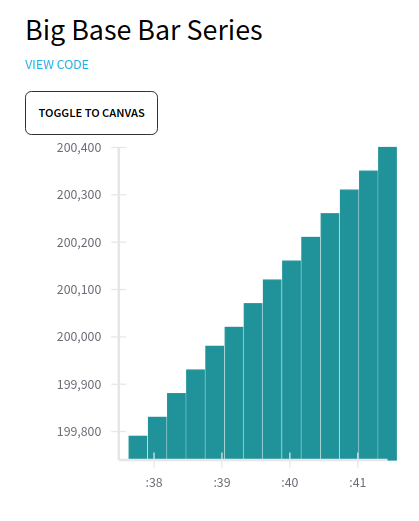Image resolution: width=419 pixels, height=521 pixels.
Task: Click the 200,100 y-axis label
Action: click(x=79, y=290)
